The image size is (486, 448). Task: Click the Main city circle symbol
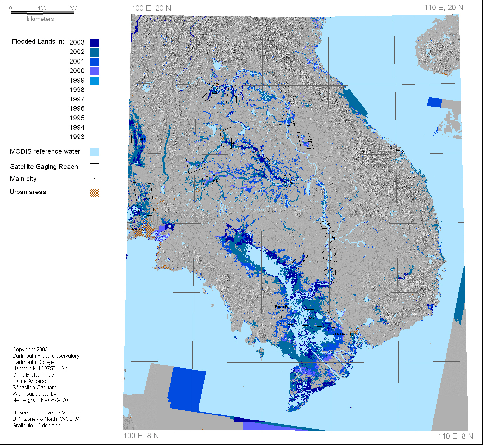[x=94, y=179]
